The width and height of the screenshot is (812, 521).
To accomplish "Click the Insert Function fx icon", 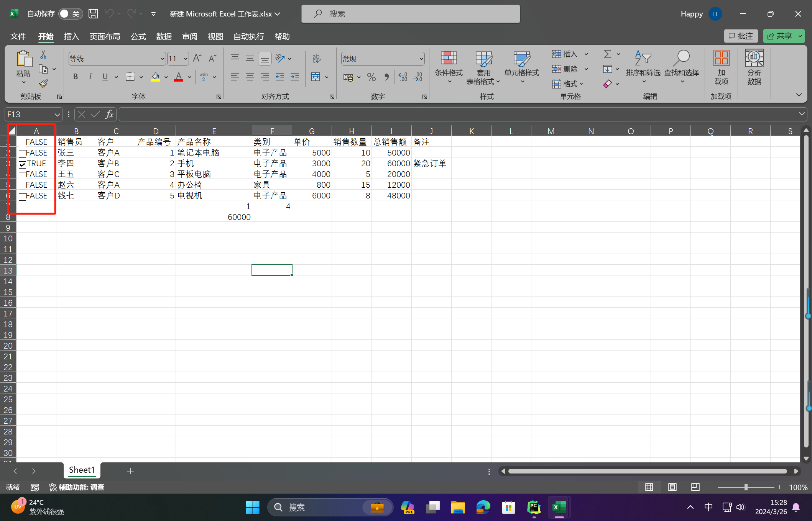I will [109, 114].
